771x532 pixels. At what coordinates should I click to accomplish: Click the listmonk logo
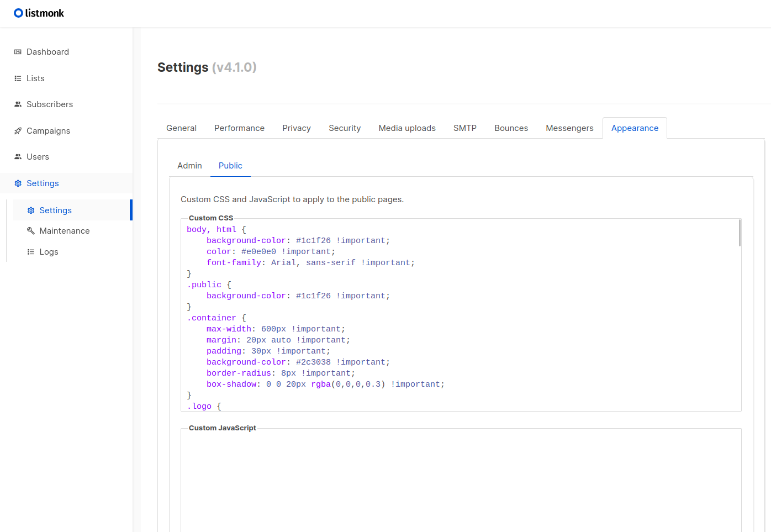click(x=39, y=13)
